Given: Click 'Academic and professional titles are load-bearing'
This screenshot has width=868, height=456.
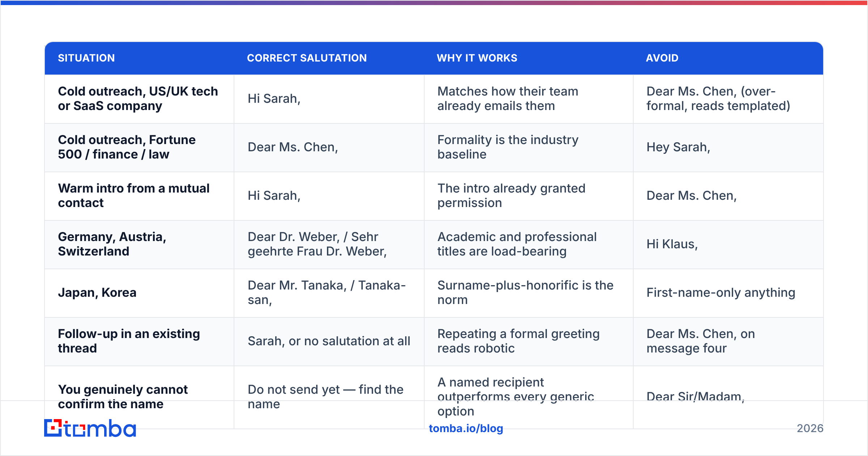Looking at the screenshot, I should point(517,244).
